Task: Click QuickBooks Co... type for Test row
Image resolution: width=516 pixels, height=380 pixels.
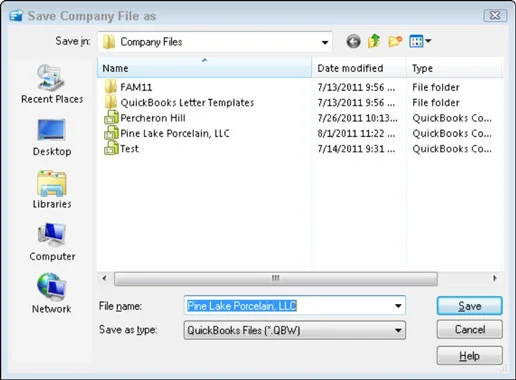Action: pos(452,149)
